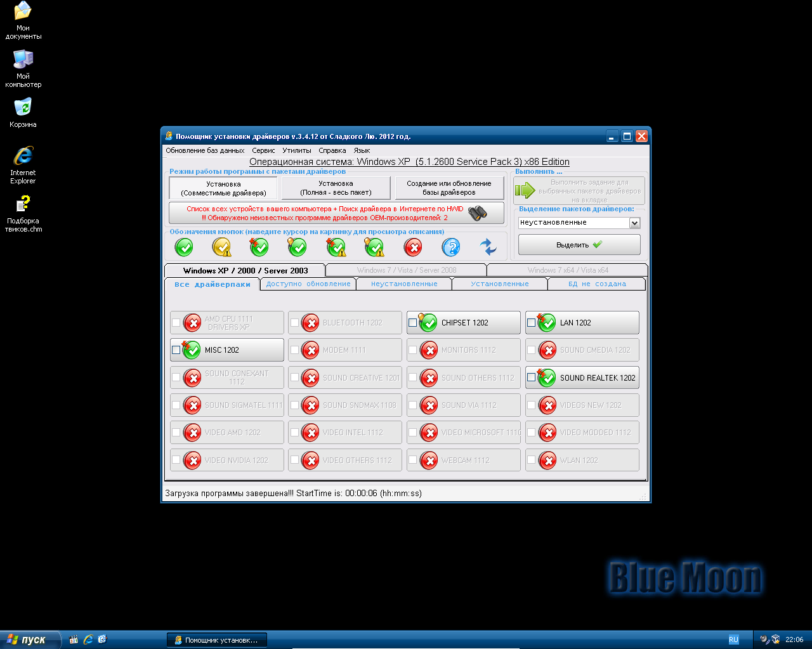The image size is (812, 649).
Task: Click legend icon: green check with light bulb only
Action: pos(297,247)
